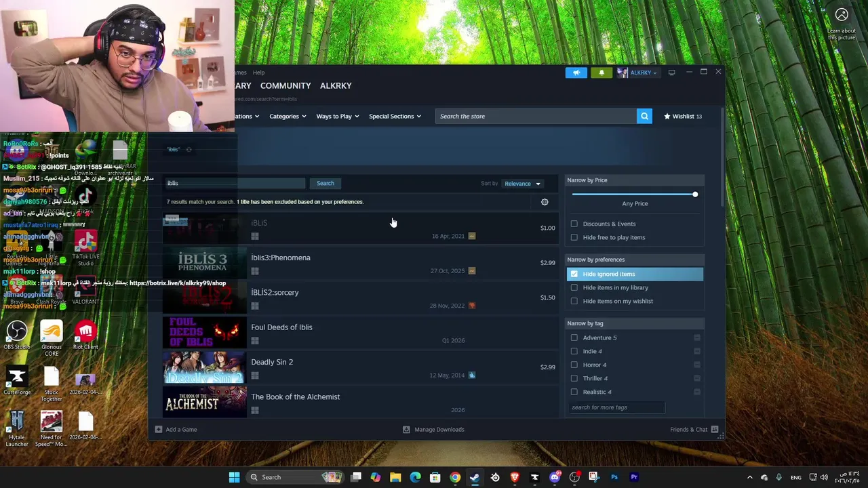Toggle Hide items in my library
868x488 pixels.
pos(574,287)
